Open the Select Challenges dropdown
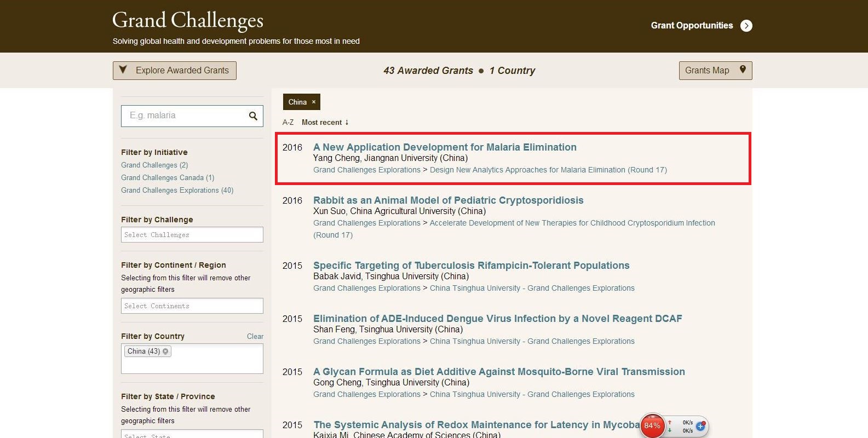This screenshot has width=868, height=438. pyautogui.click(x=192, y=235)
